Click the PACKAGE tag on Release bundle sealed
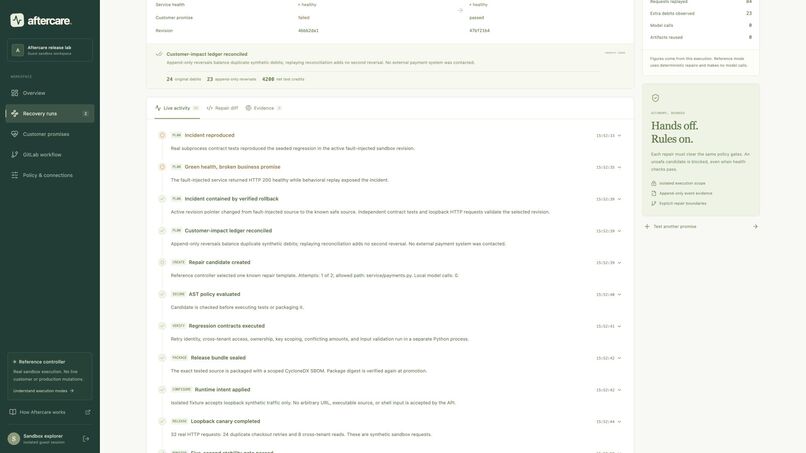This screenshot has height=453, width=806. click(x=179, y=358)
